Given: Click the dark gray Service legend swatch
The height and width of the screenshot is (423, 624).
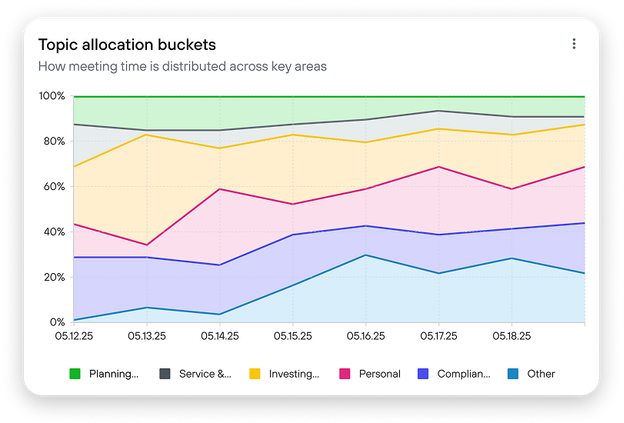Looking at the screenshot, I should click(x=165, y=374).
